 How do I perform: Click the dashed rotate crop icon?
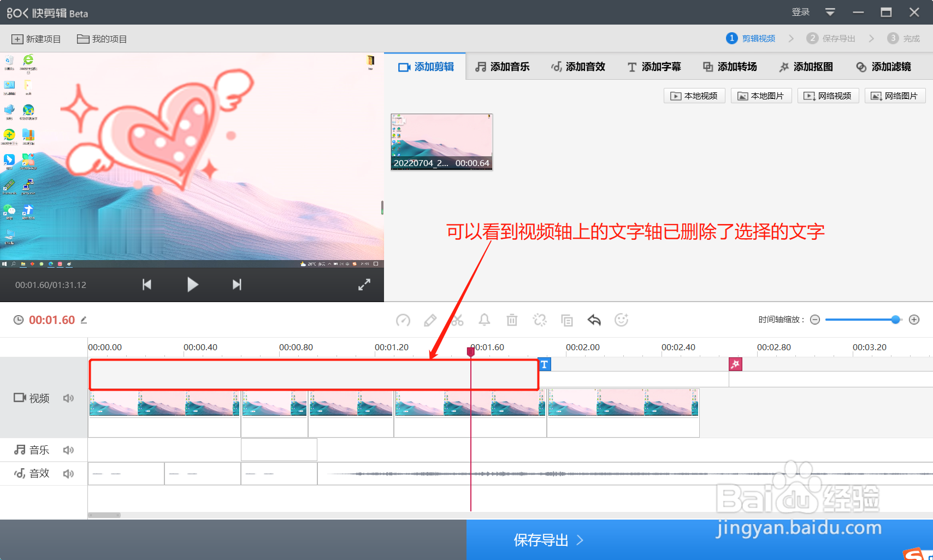(540, 320)
